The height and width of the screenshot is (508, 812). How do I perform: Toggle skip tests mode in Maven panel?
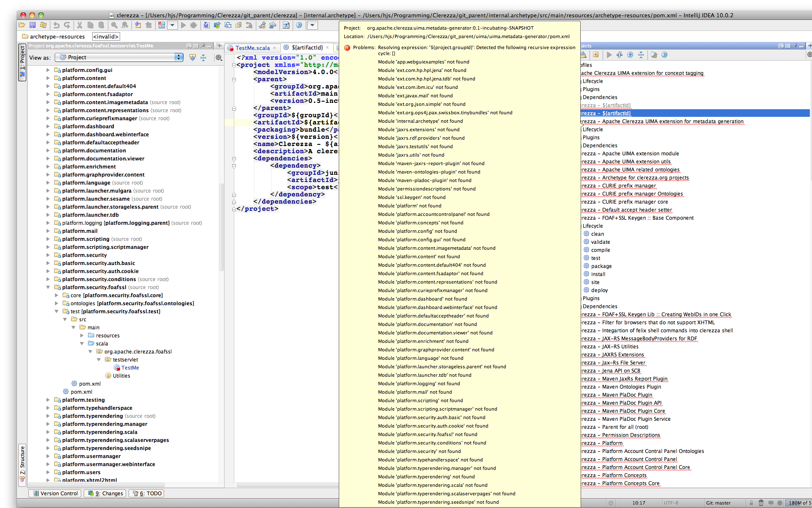coord(620,55)
